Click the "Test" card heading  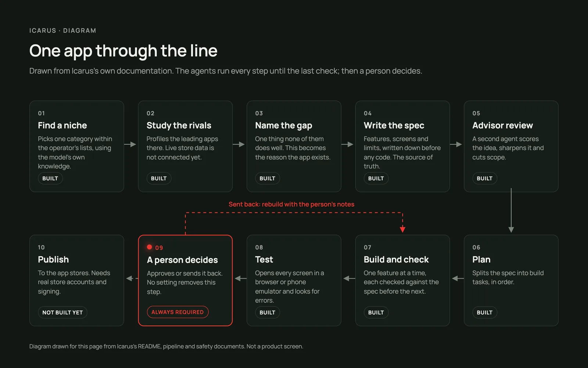click(264, 259)
